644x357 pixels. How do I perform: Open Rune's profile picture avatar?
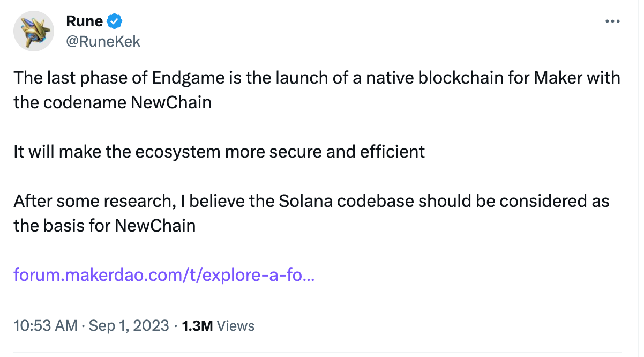(33, 31)
